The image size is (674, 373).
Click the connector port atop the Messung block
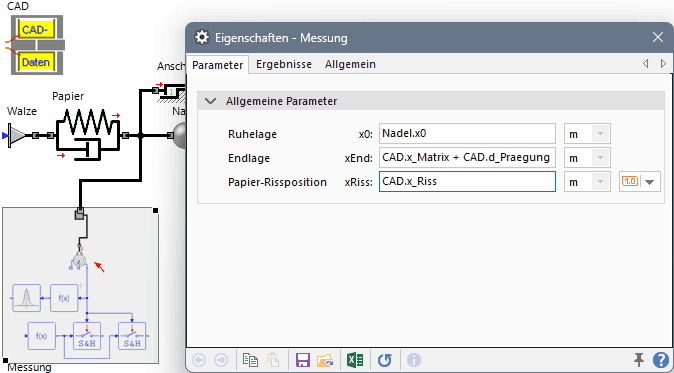[80, 214]
